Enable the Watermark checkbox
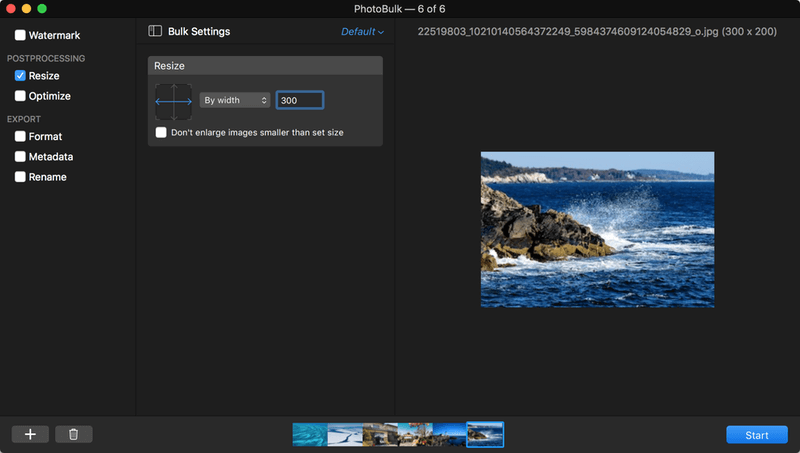This screenshot has height=453, width=800. [x=20, y=35]
